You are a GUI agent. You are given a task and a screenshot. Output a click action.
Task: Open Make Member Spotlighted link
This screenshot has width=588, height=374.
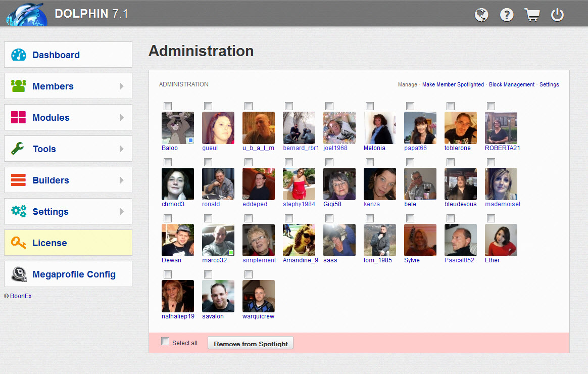453,84
